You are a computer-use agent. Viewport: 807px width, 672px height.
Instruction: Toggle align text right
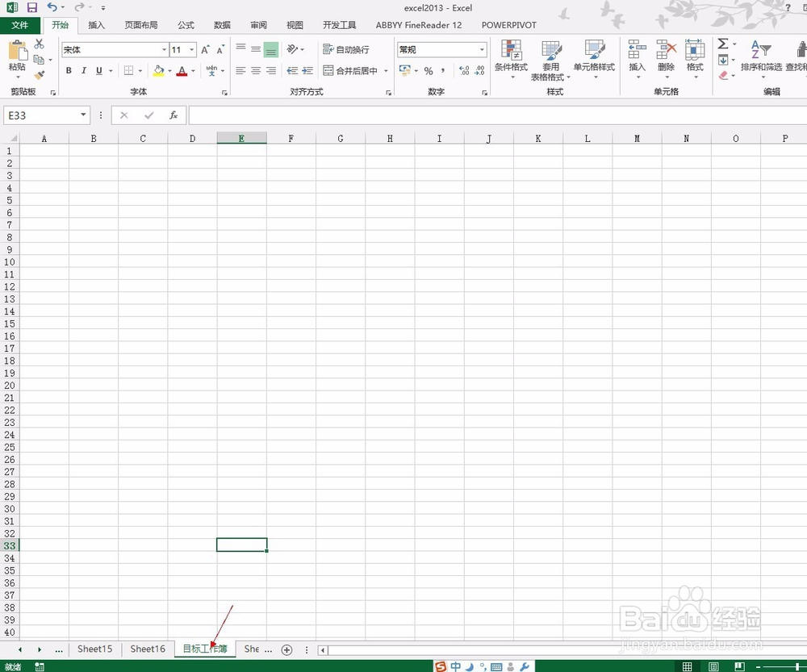pyautogui.click(x=271, y=71)
